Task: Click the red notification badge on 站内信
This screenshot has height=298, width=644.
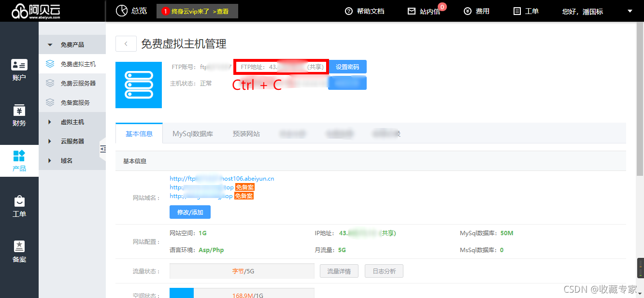Action: 442,7
